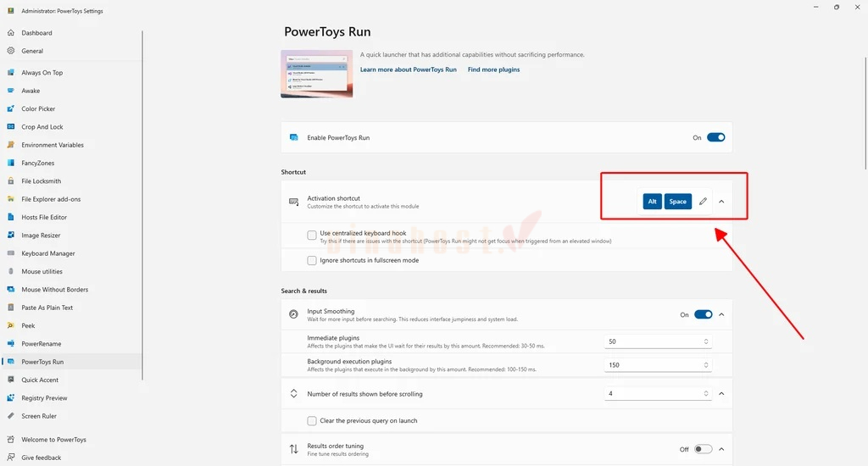Open the Find more plugins link
Screen dimensions: 868x466
coord(494,69)
